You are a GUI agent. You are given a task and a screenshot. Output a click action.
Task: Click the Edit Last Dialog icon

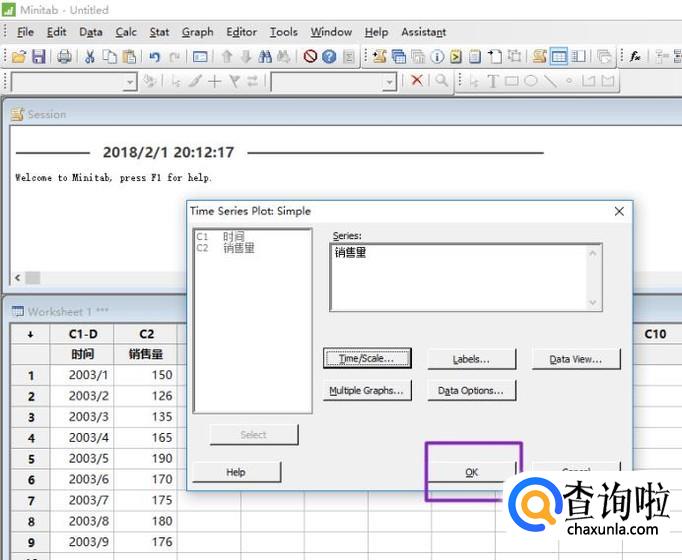[x=200, y=57]
